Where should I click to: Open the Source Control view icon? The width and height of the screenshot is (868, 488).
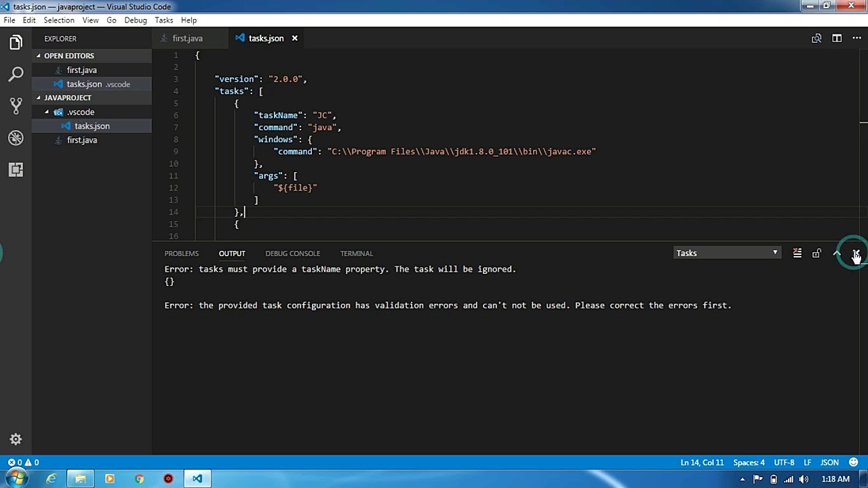pos(16,105)
